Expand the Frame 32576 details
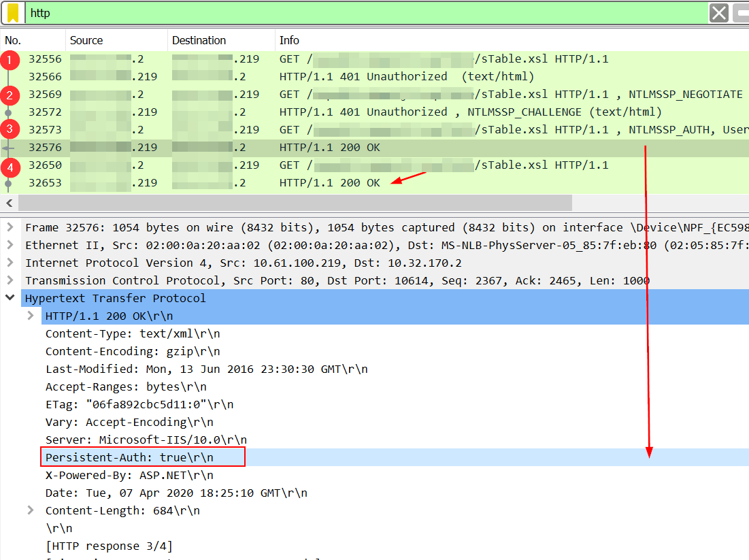The width and height of the screenshot is (749, 560). point(10,227)
